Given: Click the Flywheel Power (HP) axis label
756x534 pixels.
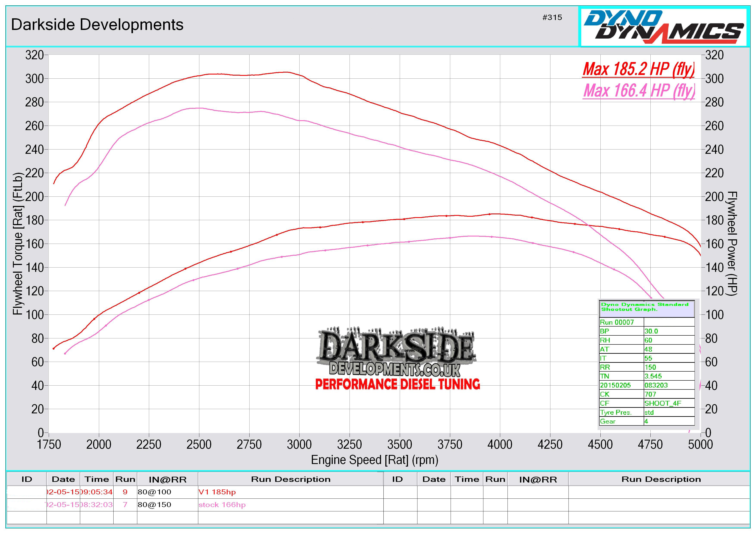Looking at the screenshot, I should [732, 243].
